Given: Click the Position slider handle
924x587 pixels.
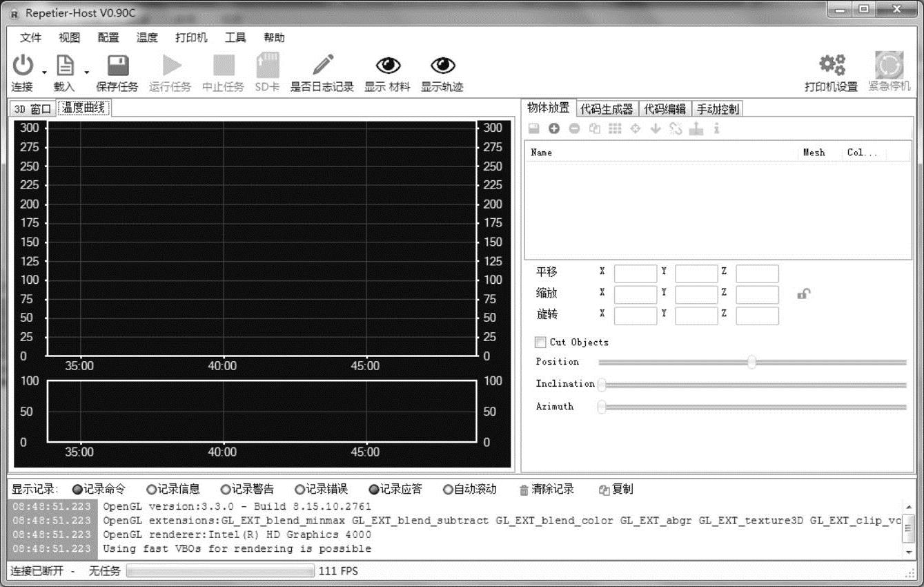Looking at the screenshot, I should (x=751, y=362).
